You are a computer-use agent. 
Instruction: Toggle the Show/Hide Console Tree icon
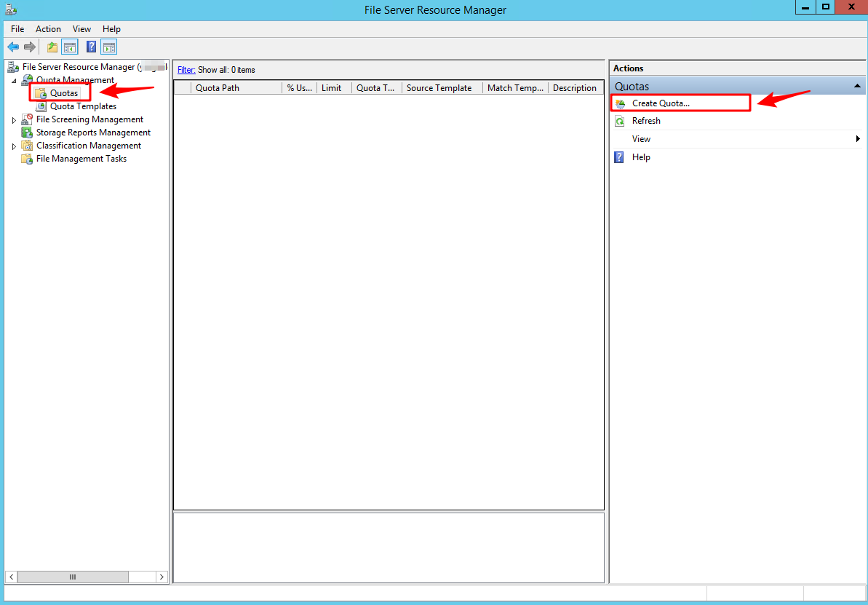click(70, 47)
